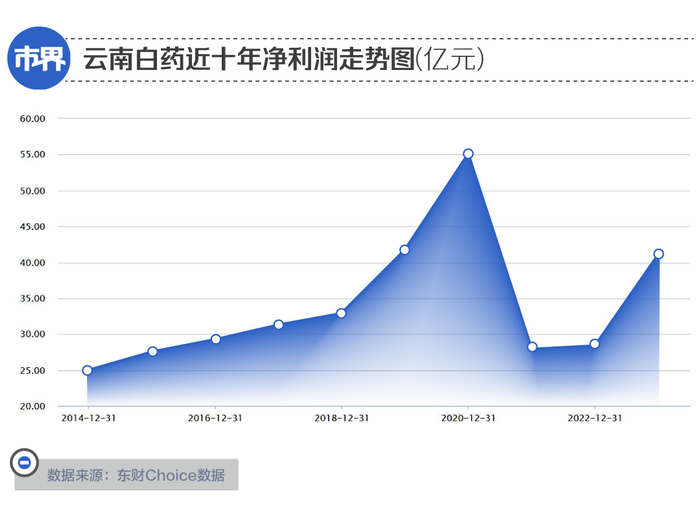700x515 pixels.
Task: Click the 数据来源：东财Choice数据 source label
Action: click(x=136, y=475)
